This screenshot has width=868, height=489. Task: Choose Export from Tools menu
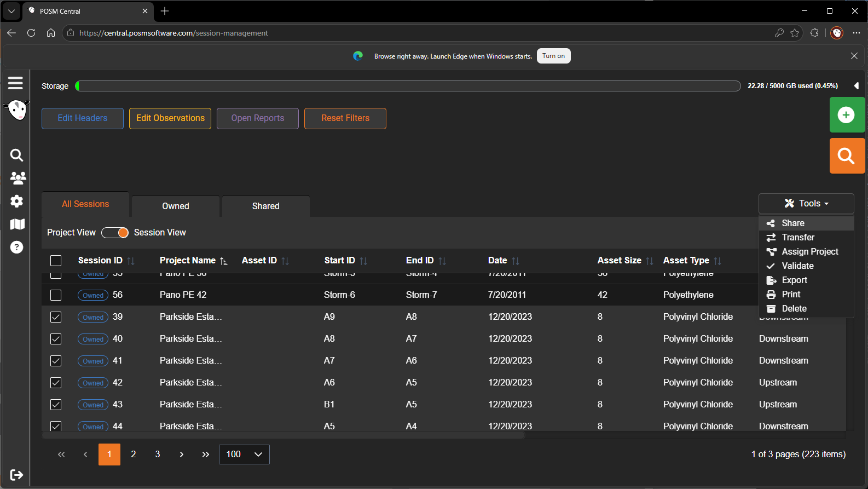pyautogui.click(x=806, y=280)
